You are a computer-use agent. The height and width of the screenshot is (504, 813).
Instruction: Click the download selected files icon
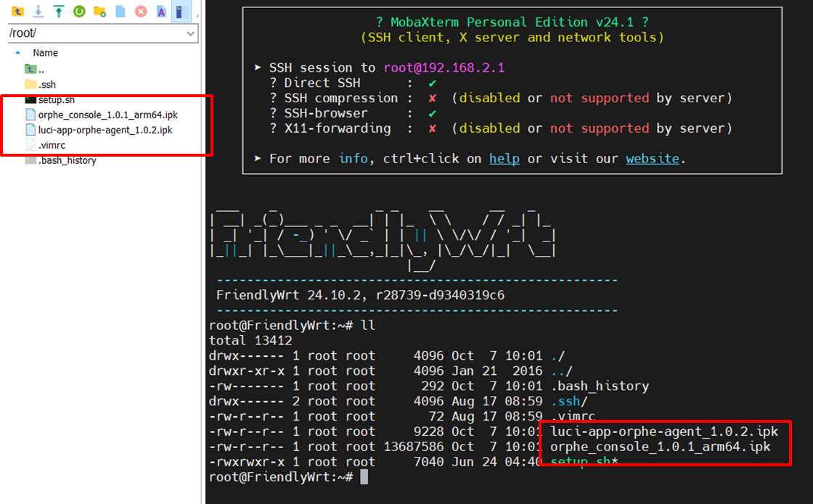click(x=38, y=11)
